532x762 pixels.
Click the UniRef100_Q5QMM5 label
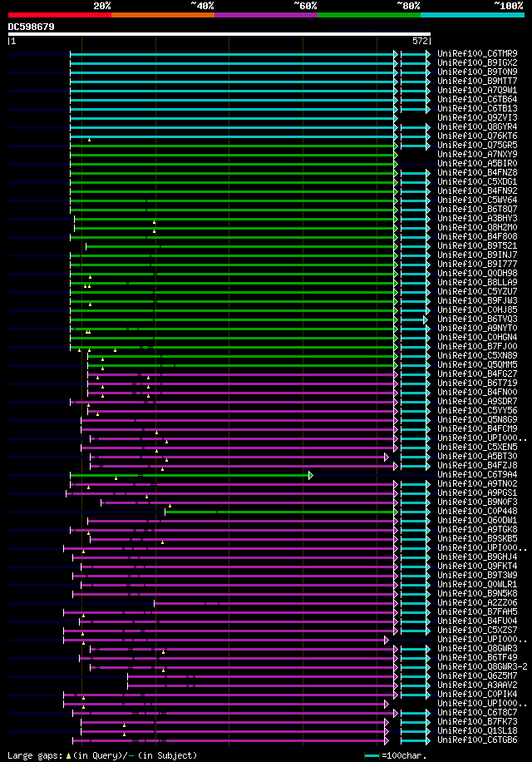point(477,364)
